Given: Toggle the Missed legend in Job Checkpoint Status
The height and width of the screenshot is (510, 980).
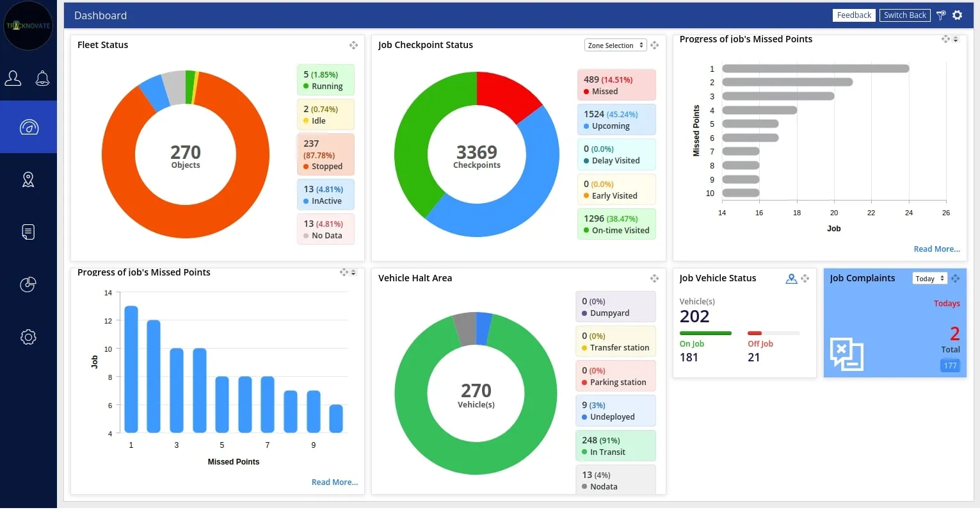Looking at the screenshot, I should (x=616, y=85).
